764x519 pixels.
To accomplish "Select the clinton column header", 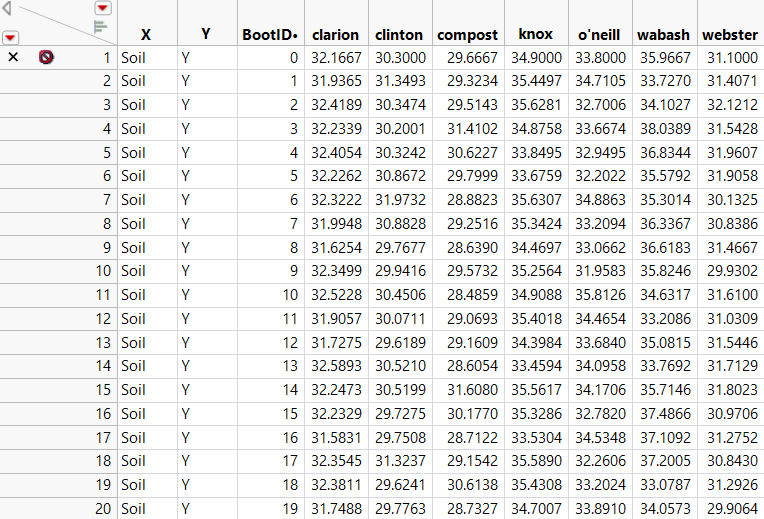I will (399, 35).
